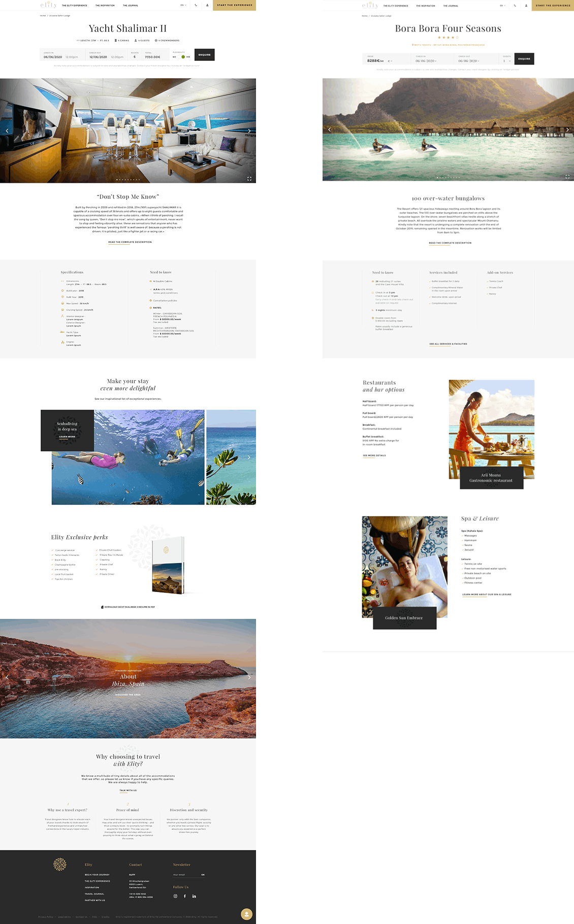The image size is (574, 924).
Task: Click the Golden Sun Embrace spa photo
Action: (x=404, y=567)
